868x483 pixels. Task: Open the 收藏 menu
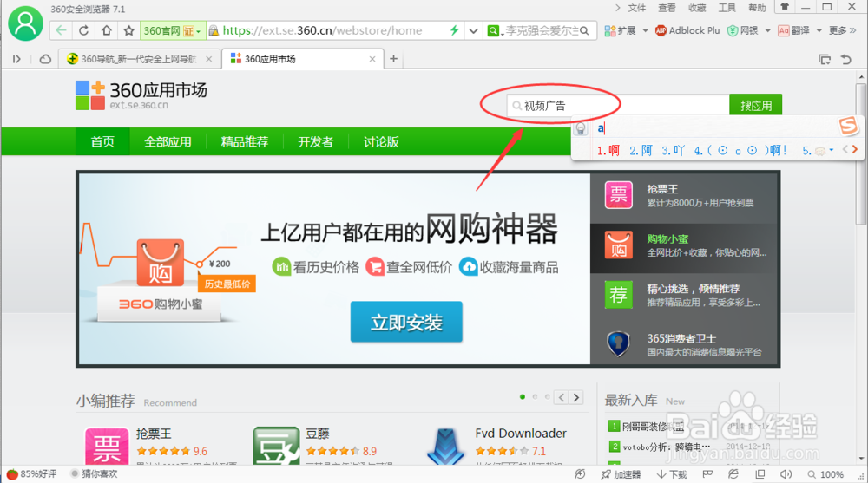[697, 8]
